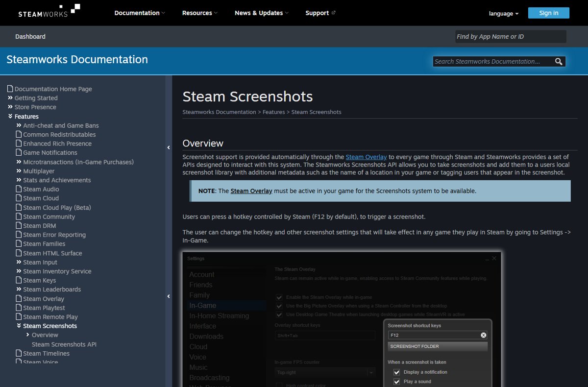Expand Stats and Achievements node
Screen dimensions: 588x387
pyautogui.click(x=19, y=180)
